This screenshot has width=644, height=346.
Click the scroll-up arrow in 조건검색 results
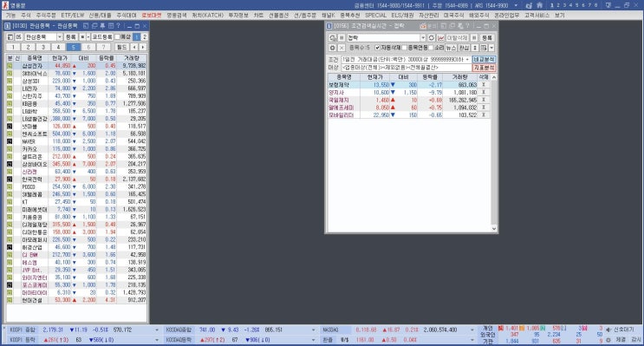[x=494, y=77]
